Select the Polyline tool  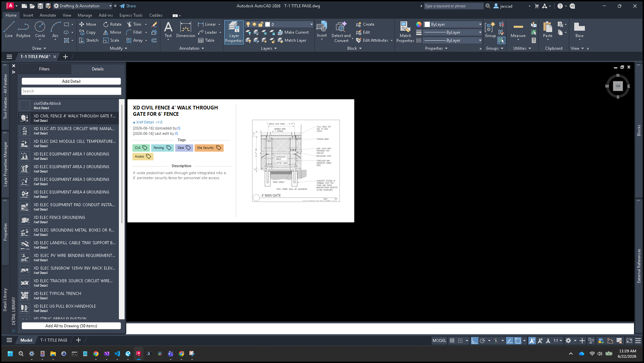tap(23, 30)
